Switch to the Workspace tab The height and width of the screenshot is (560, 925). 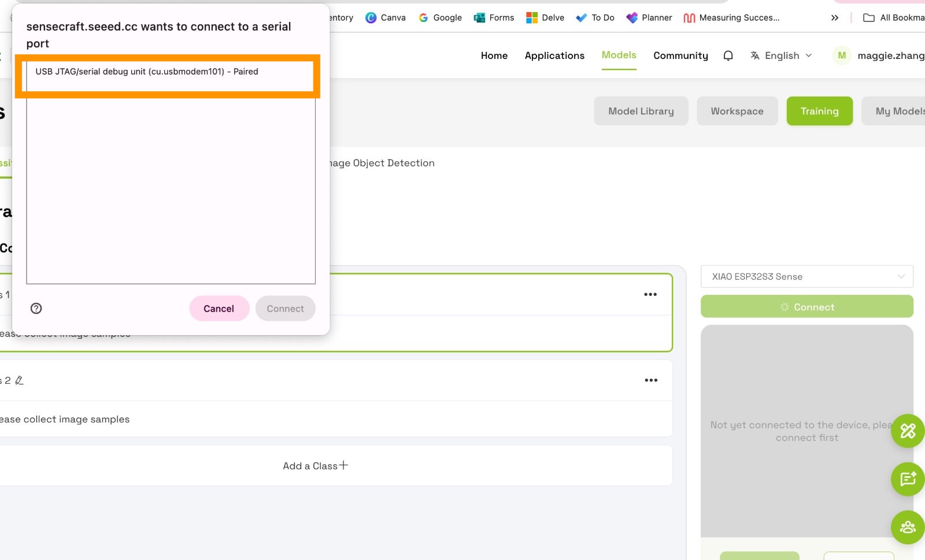pyautogui.click(x=737, y=111)
